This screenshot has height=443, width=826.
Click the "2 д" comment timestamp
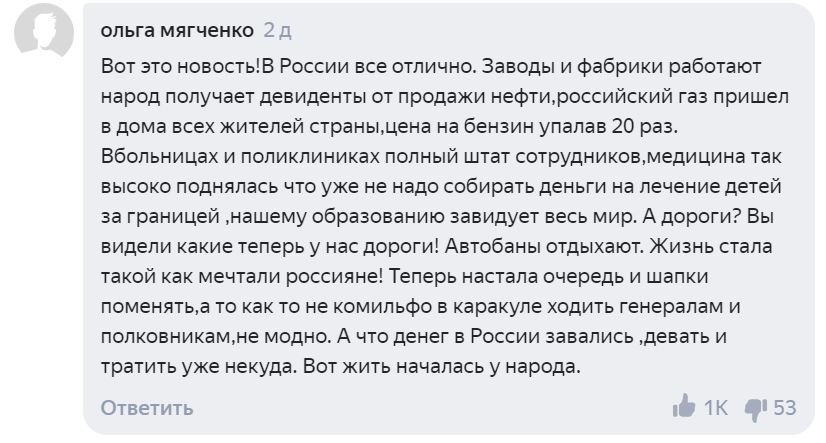tap(277, 30)
